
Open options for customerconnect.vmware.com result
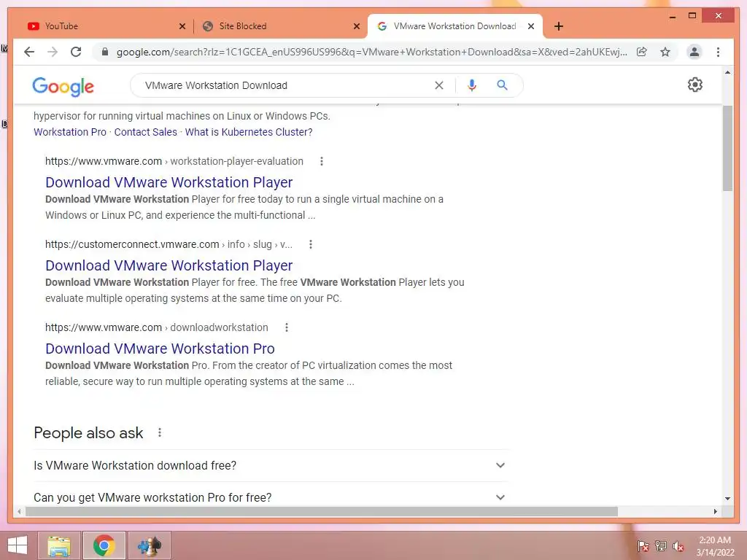[311, 244]
